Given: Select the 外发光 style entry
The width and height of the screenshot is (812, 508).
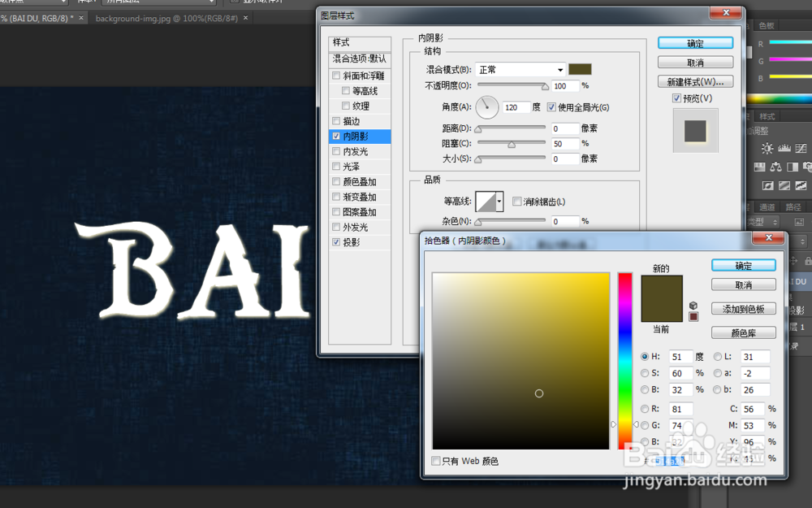Looking at the screenshot, I should pos(360,227).
